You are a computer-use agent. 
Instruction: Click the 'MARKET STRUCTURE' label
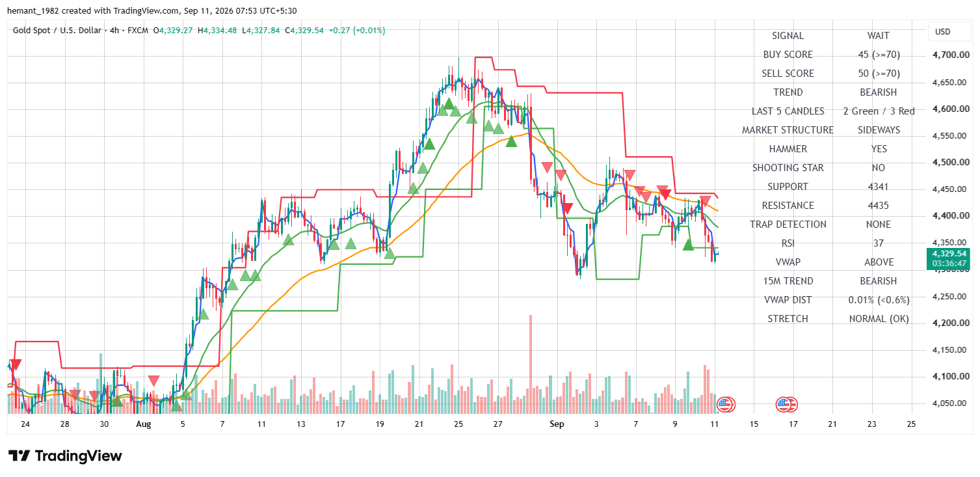coord(788,130)
